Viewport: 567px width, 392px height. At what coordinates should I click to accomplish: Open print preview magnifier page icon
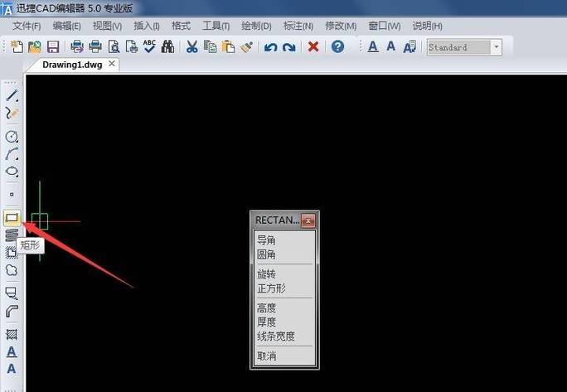(x=114, y=47)
